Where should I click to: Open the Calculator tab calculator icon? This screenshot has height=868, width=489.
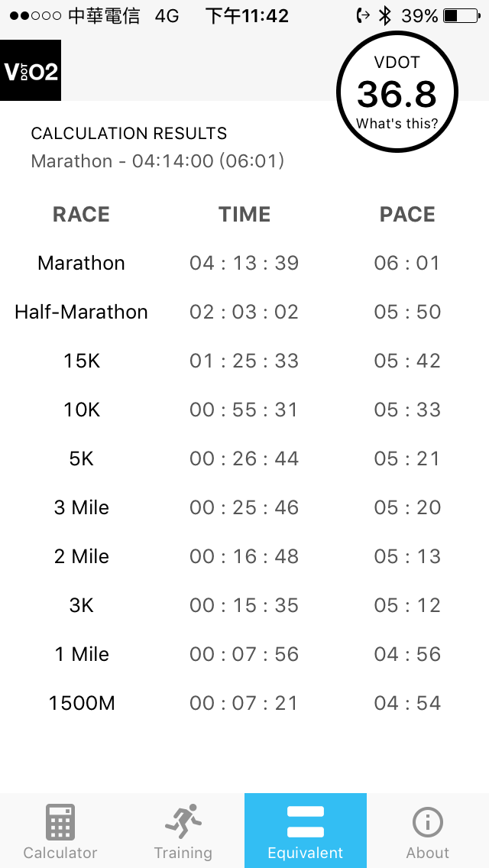(x=60, y=822)
